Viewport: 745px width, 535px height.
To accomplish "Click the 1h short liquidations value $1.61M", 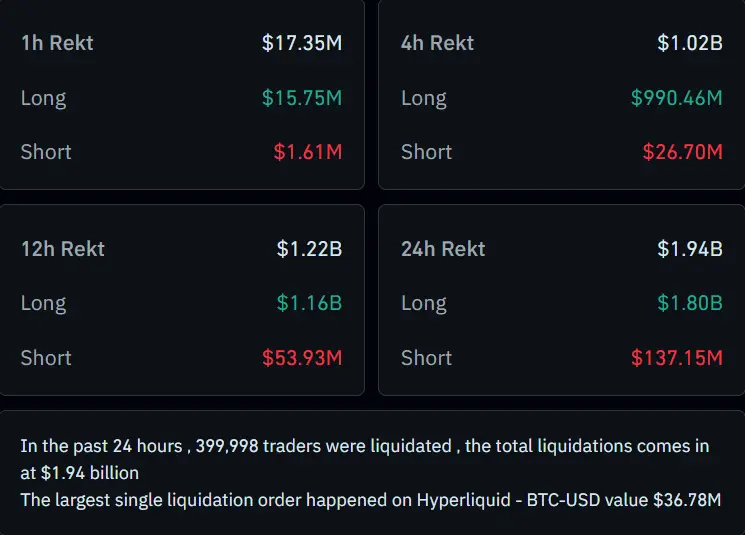I will coord(308,152).
